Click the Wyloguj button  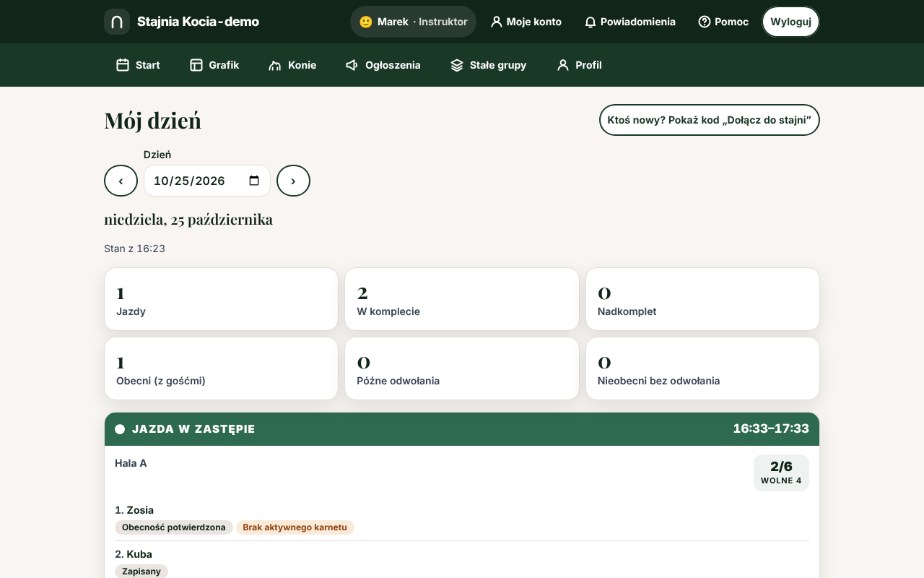click(x=791, y=22)
